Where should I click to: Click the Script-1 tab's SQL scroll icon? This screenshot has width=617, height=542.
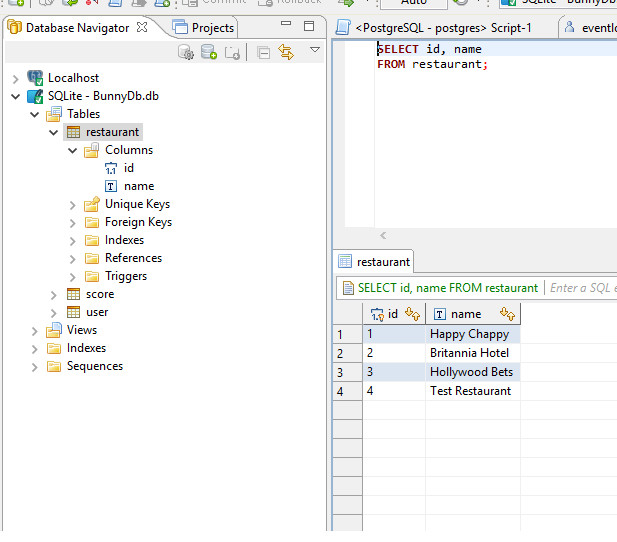[343, 28]
